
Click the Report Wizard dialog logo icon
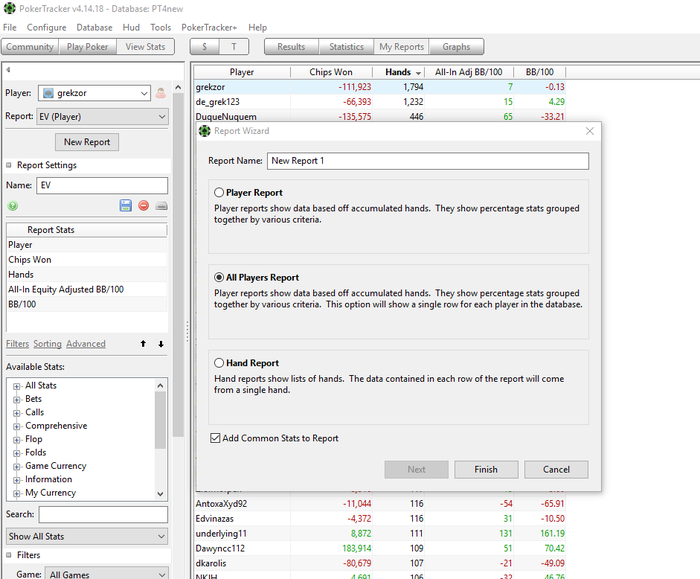204,131
